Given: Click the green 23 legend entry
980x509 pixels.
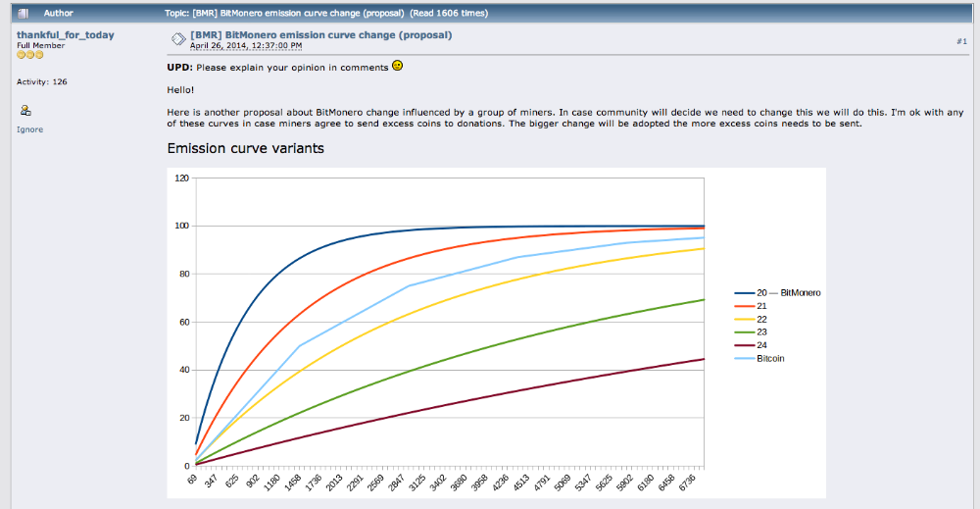Looking at the screenshot, I should tap(751, 332).
